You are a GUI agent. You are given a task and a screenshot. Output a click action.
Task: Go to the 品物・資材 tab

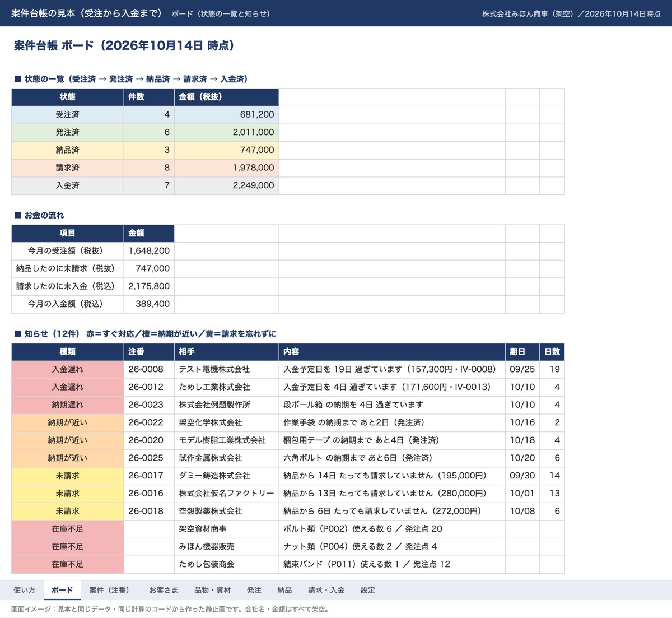pos(212,590)
